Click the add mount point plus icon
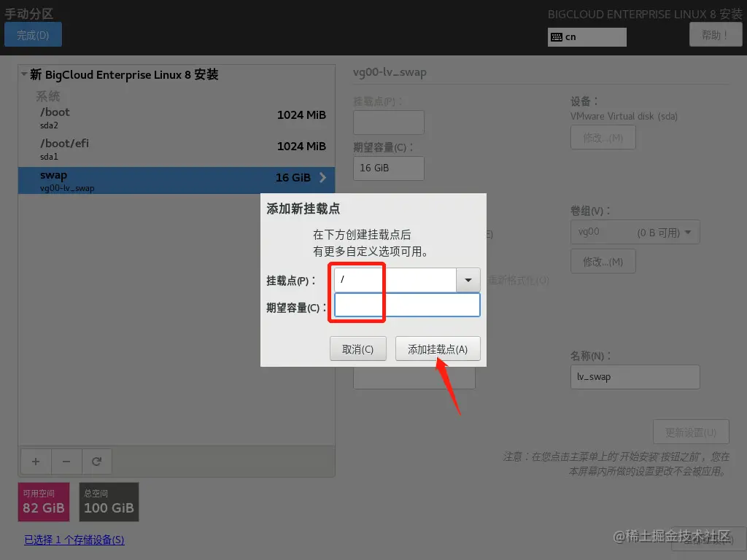 (36, 462)
